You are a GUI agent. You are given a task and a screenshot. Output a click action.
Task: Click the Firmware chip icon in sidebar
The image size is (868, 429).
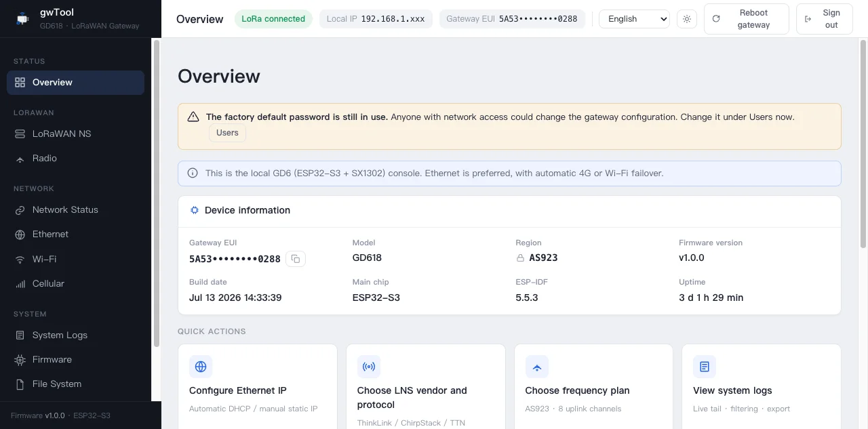[x=20, y=360]
